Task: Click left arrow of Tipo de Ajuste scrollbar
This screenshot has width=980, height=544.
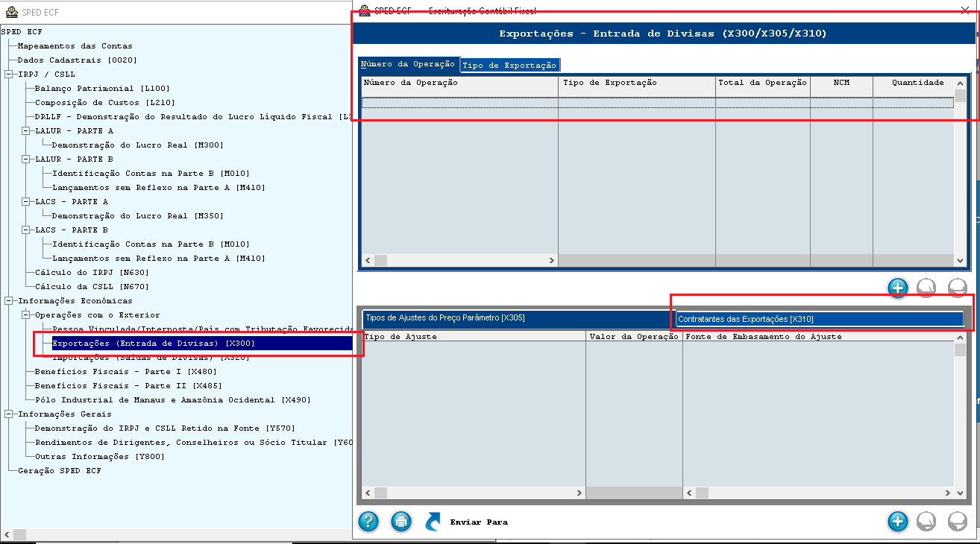Action: pyautogui.click(x=368, y=493)
